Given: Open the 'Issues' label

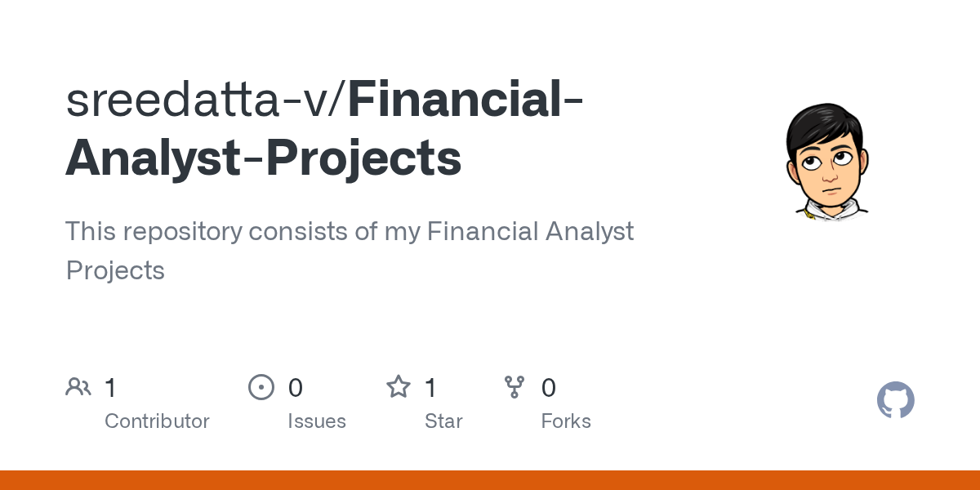Looking at the screenshot, I should coord(317,421).
